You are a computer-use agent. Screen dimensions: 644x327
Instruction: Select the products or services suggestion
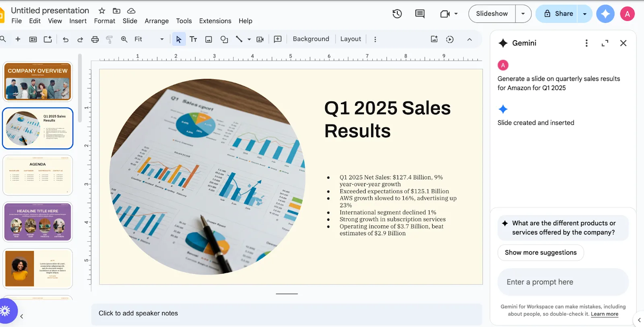(563, 228)
